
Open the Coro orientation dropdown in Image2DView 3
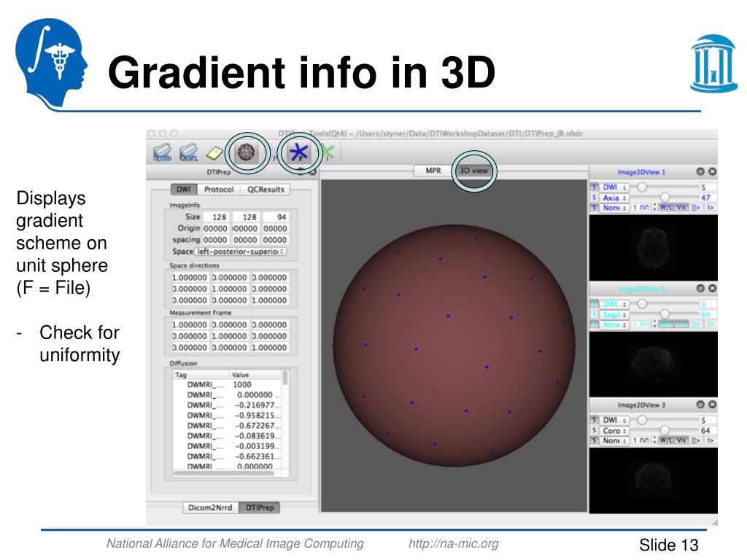click(x=614, y=430)
